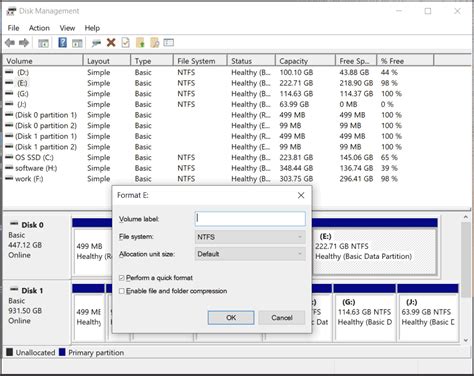This screenshot has width=474, height=376.
Task: Open the Action menu
Action: pyautogui.click(x=39, y=28)
